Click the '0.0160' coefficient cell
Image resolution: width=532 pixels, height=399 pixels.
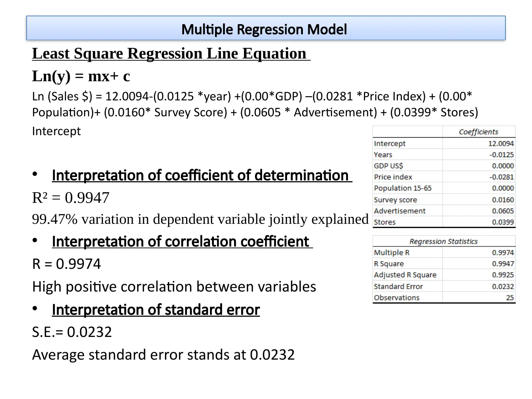503,200
